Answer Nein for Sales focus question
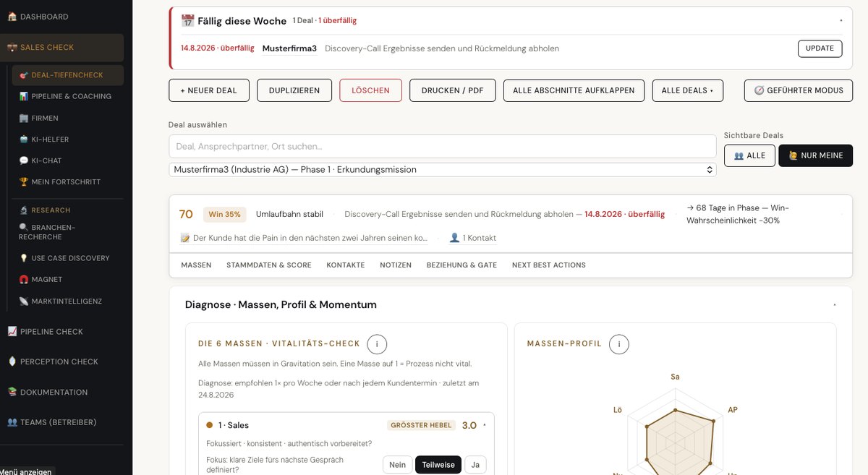The height and width of the screenshot is (475, 868). click(397, 465)
